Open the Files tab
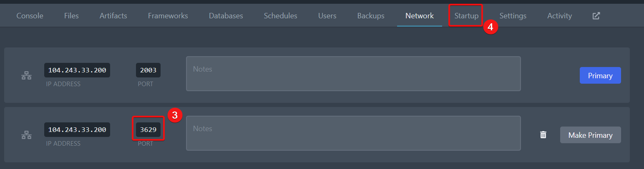 (71, 16)
